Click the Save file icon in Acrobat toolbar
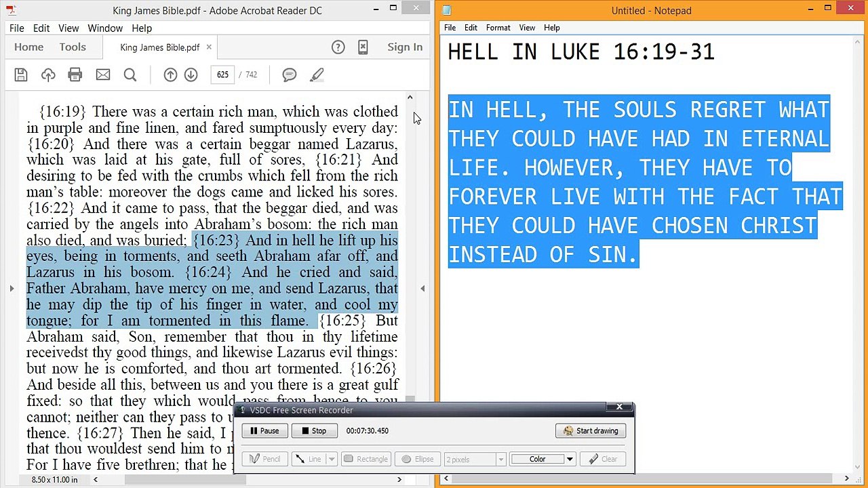 (x=21, y=75)
